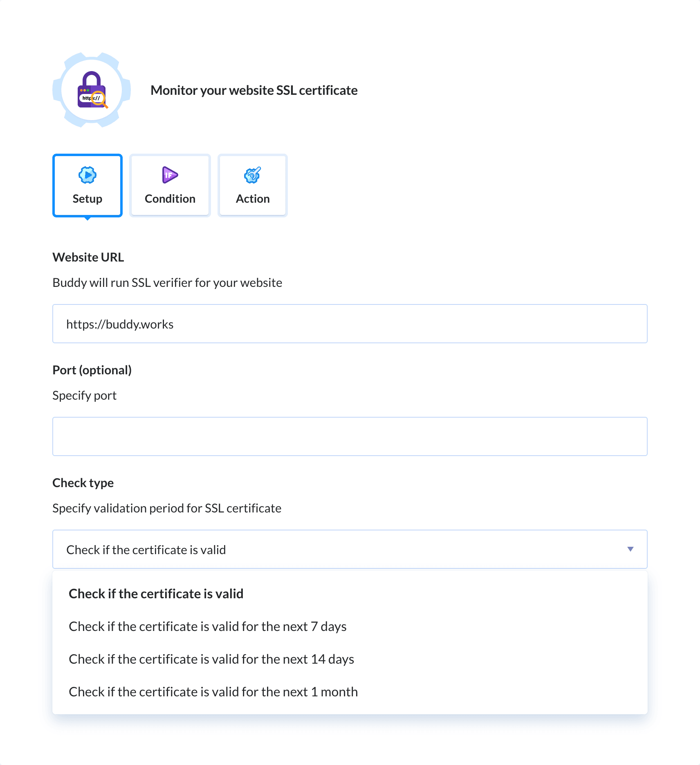
Task: Select 'Check if the certificate is valid'
Action: coord(156,593)
